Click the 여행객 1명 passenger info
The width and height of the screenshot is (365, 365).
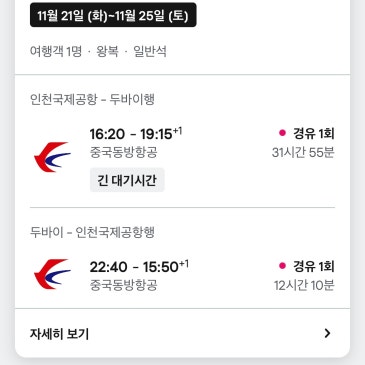[x=56, y=51]
